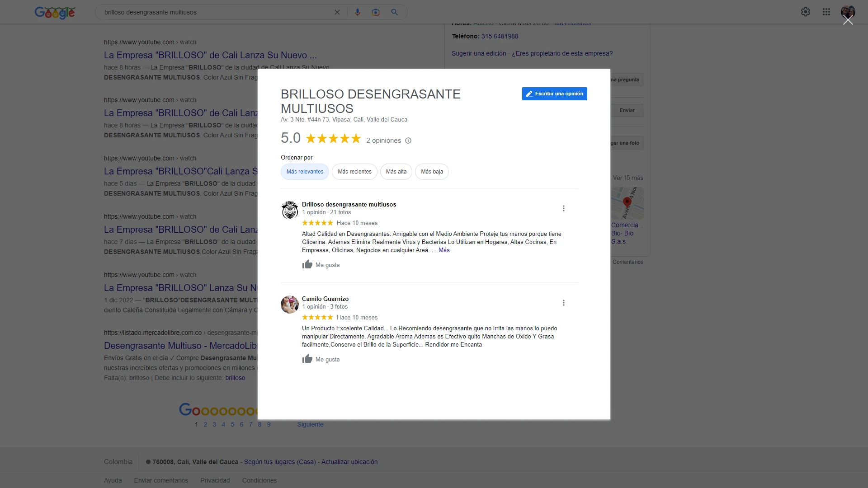The image size is (868, 488).
Task: Open the three-dot menu for Brilloso review
Action: [x=563, y=208]
